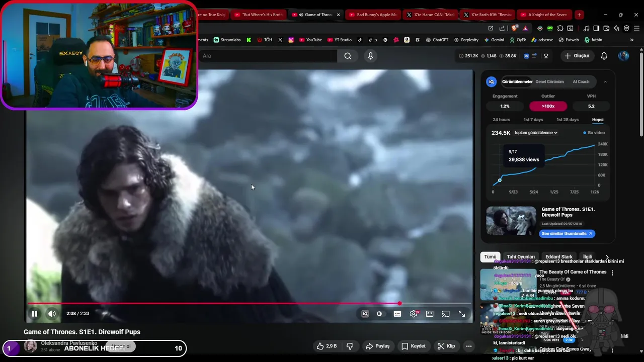Open Gemini bookmark
Viewport: 644px width, 362px height.
coord(494,40)
